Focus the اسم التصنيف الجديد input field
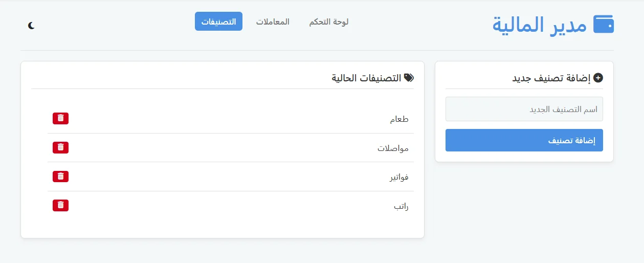644x263 pixels. tap(524, 109)
